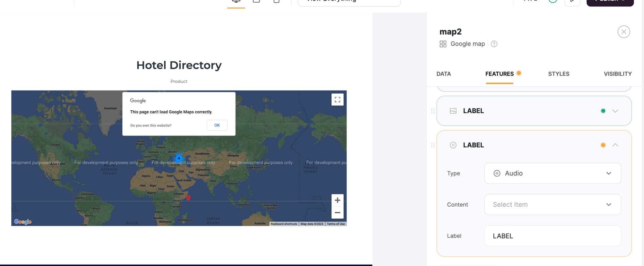644x266 pixels.
Task: Click the blue cluster marker labeled 4
Action: (x=179, y=158)
